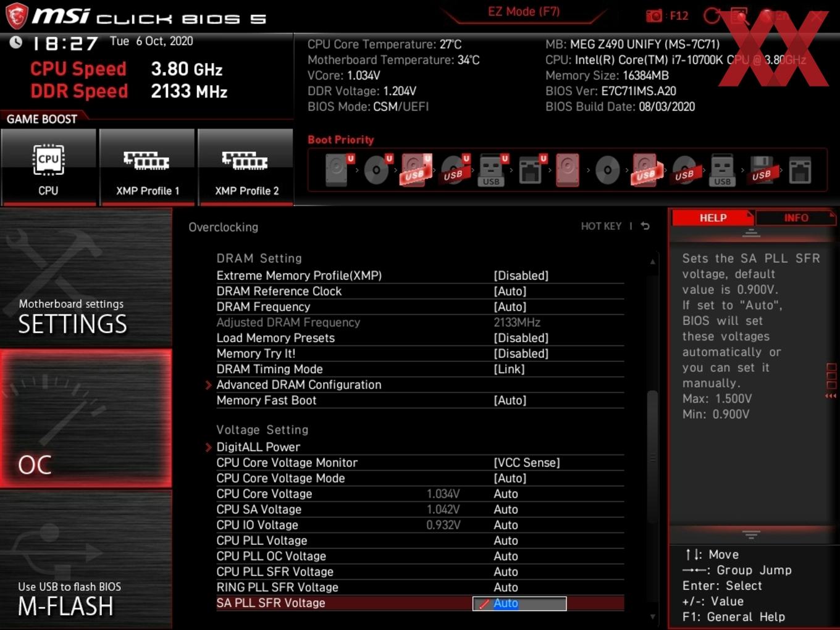The width and height of the screenshot is (840, 630).
Task: Open Memory Fast Boot [Auto] value
Action: pos(510,400)
